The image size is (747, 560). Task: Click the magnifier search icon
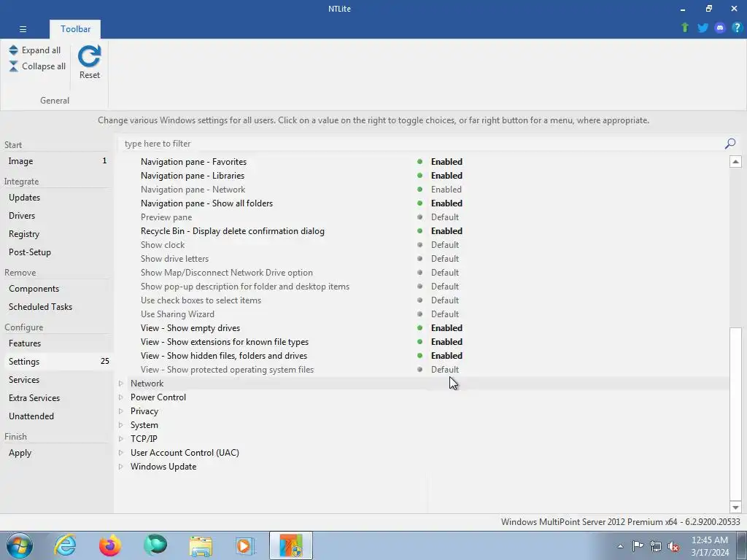[729, 144]
